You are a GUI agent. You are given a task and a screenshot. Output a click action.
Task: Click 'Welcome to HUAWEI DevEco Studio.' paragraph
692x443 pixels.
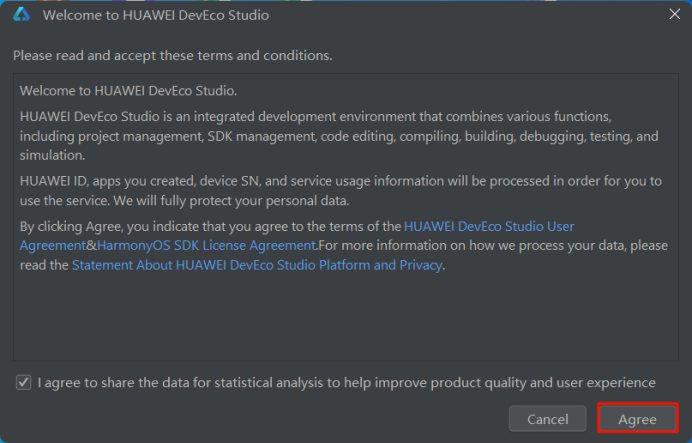point(128,91)
